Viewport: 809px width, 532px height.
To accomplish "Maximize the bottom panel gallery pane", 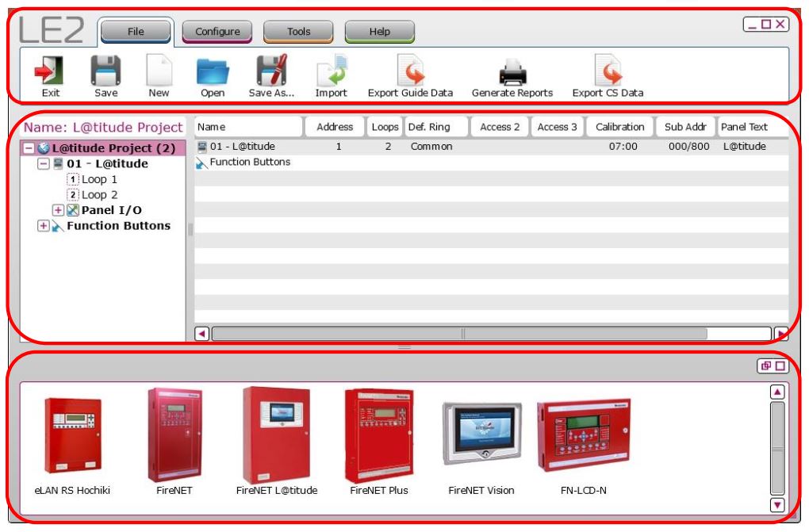I will [780, 366].
